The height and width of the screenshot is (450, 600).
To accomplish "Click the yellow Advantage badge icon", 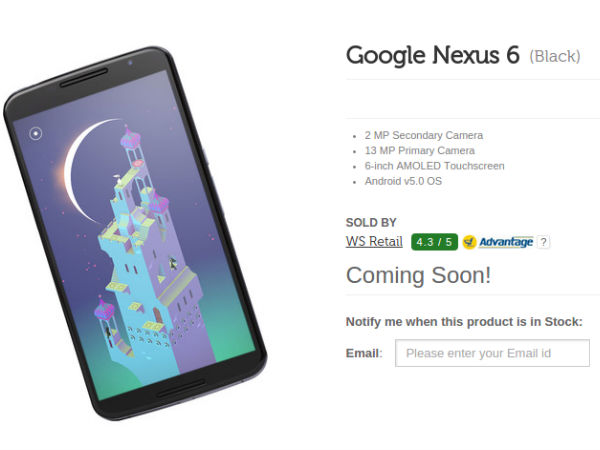I will 470,242.
